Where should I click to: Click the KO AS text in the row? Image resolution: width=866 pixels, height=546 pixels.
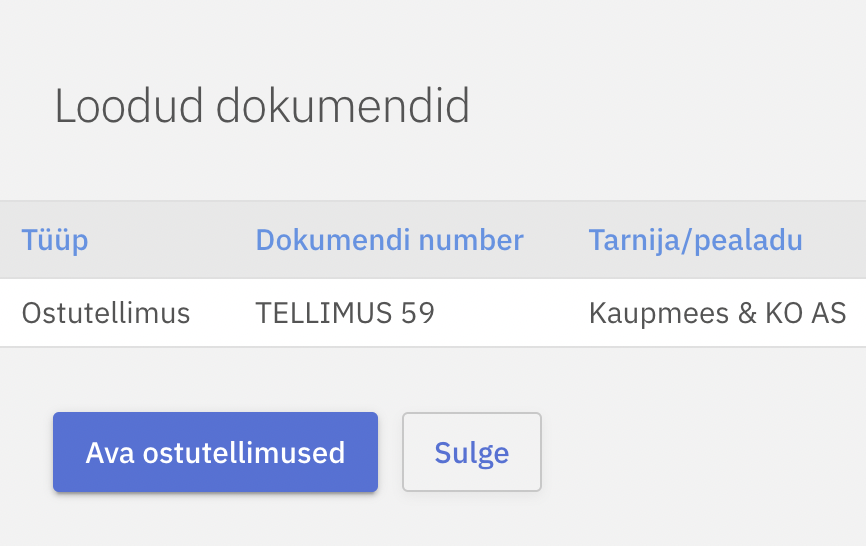pyautogui.click(x=806, y=313)
